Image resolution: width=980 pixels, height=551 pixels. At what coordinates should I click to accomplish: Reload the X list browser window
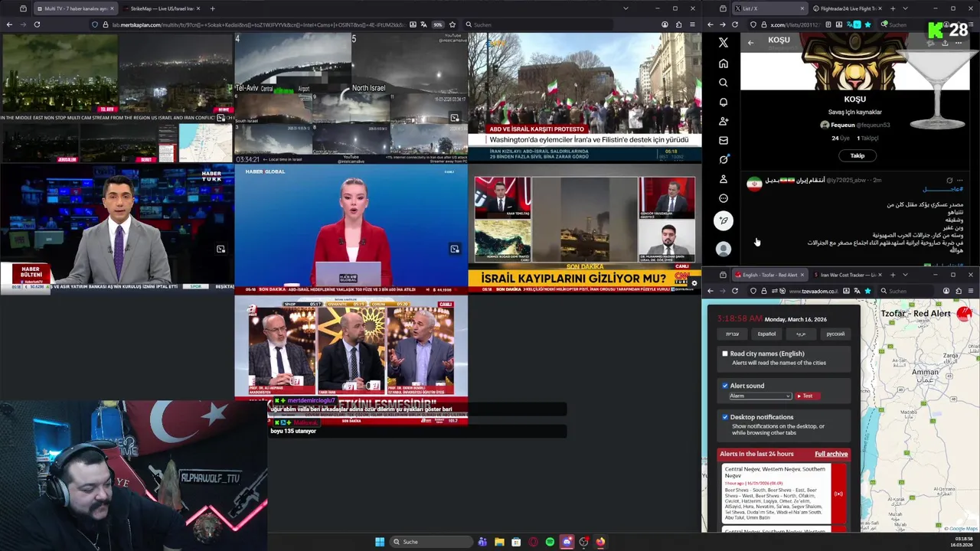tap(735, 24)
